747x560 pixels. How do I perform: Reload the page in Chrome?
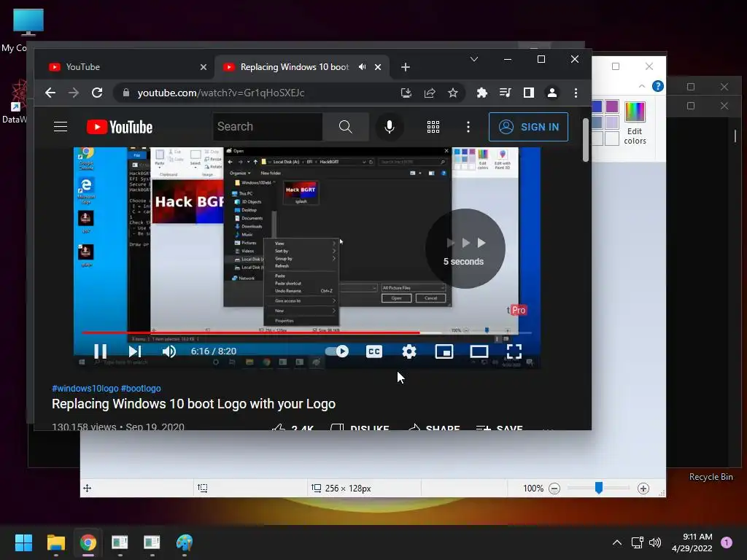[97, 93]
